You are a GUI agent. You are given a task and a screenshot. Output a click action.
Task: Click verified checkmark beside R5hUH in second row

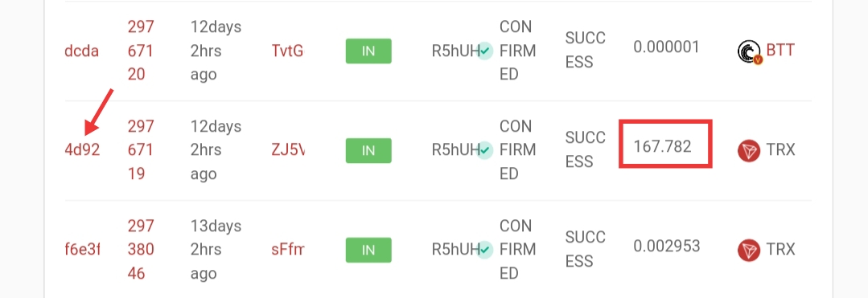(485, 150)
